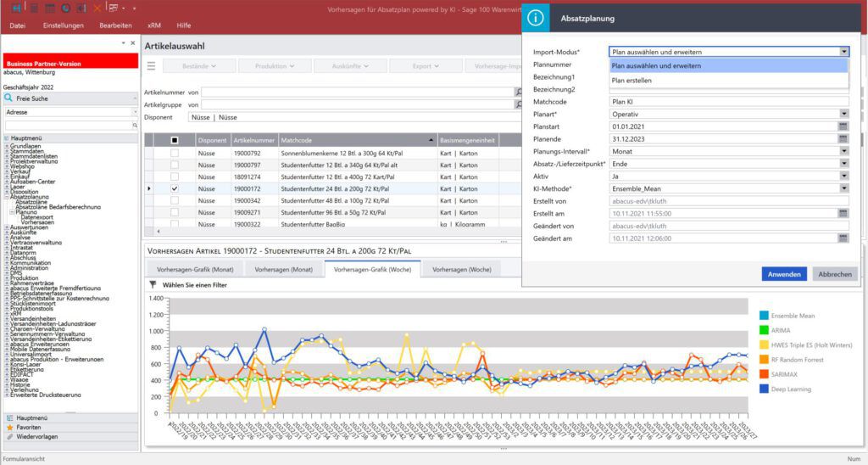This screenshot has width=868, height=465.
Task: Click the Anwenden button
Action: coord(784,274)
